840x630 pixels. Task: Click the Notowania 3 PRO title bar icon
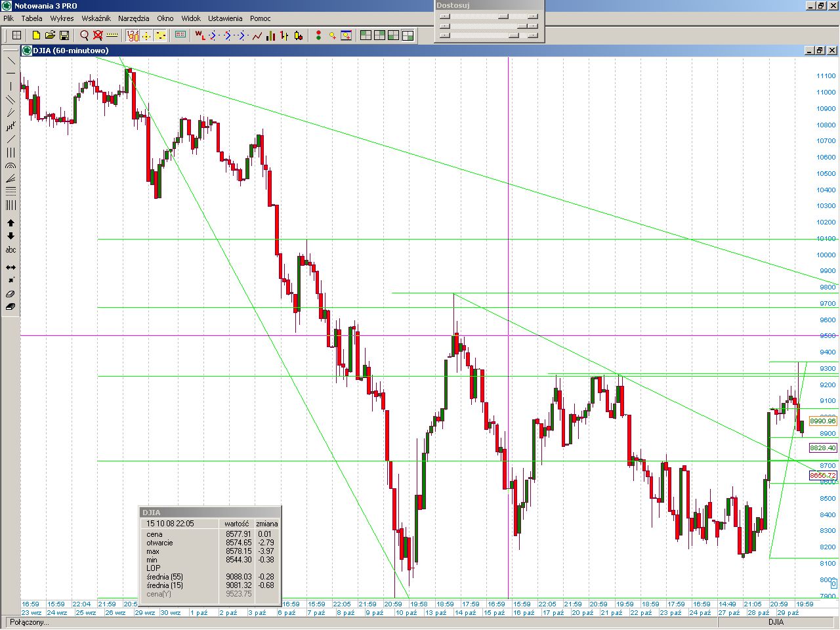tap(7, 5)
